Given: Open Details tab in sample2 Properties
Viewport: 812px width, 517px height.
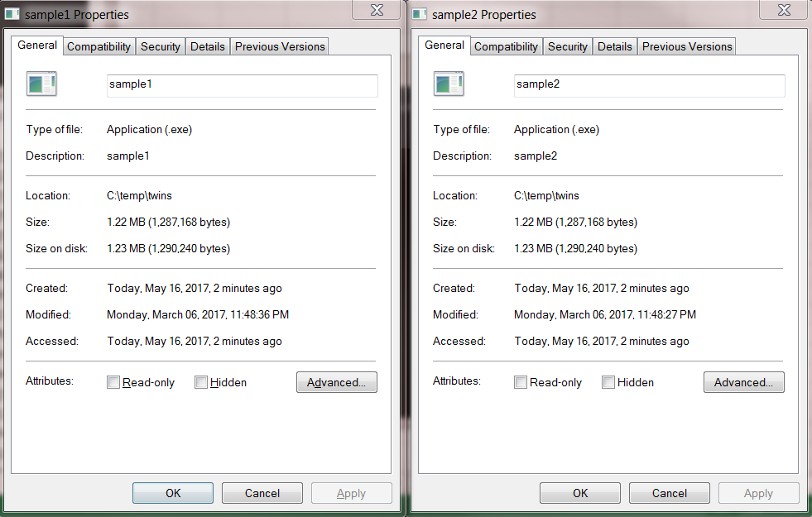Looking at the screenshot, I should coord(614,46).
